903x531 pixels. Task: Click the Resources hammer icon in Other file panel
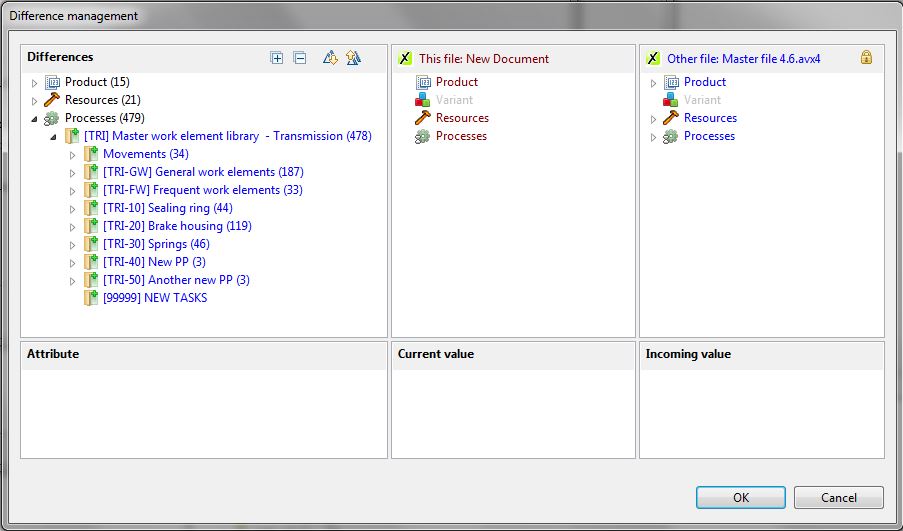point(671,118)
